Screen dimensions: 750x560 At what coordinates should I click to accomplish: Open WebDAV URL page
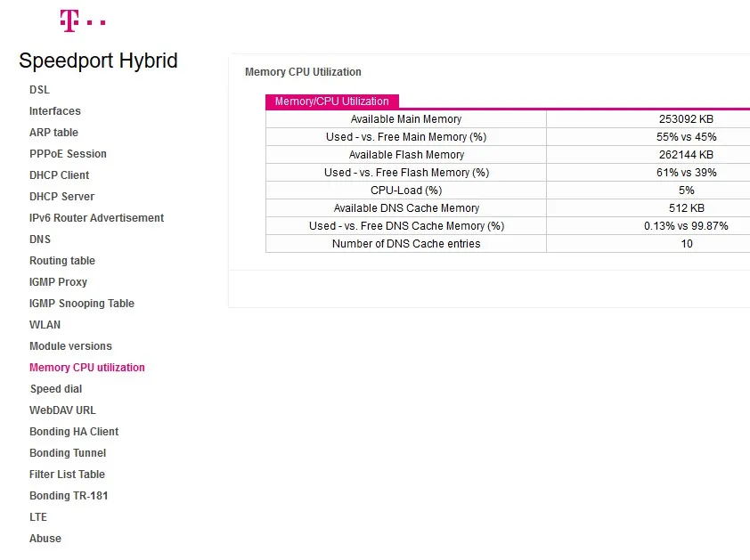62,410
